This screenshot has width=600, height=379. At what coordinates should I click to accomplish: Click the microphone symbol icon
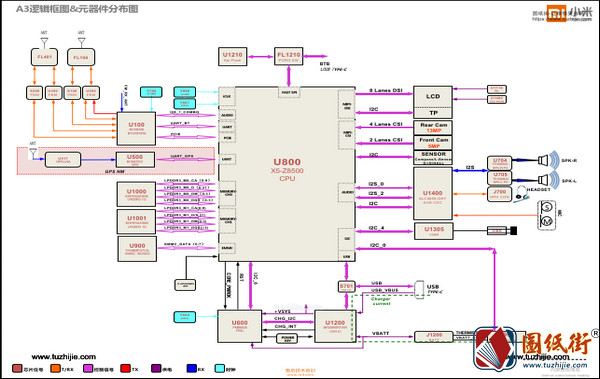[546, 214]
